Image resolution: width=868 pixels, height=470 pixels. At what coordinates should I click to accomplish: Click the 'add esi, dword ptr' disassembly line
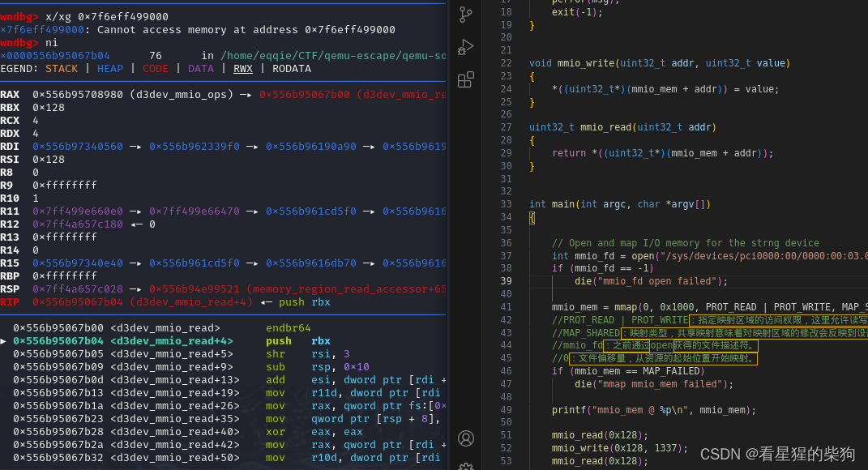(229, 380)
